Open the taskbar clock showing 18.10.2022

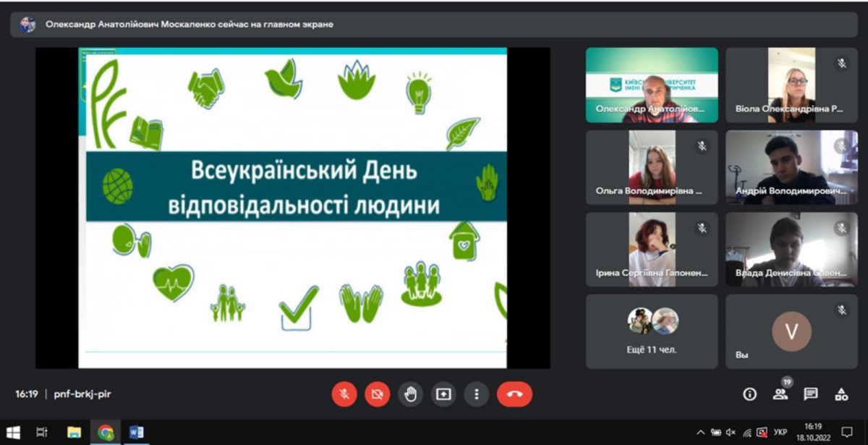click(x=814, y=432)
